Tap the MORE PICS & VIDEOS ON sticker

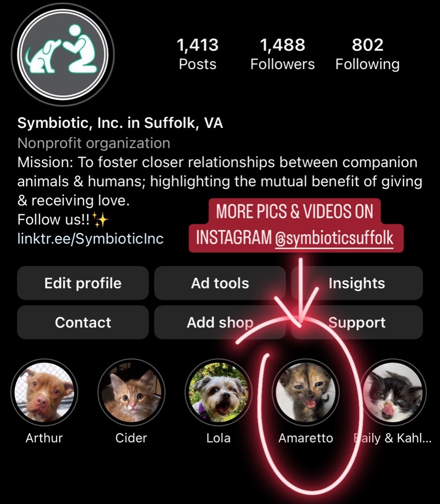(294, 212)
